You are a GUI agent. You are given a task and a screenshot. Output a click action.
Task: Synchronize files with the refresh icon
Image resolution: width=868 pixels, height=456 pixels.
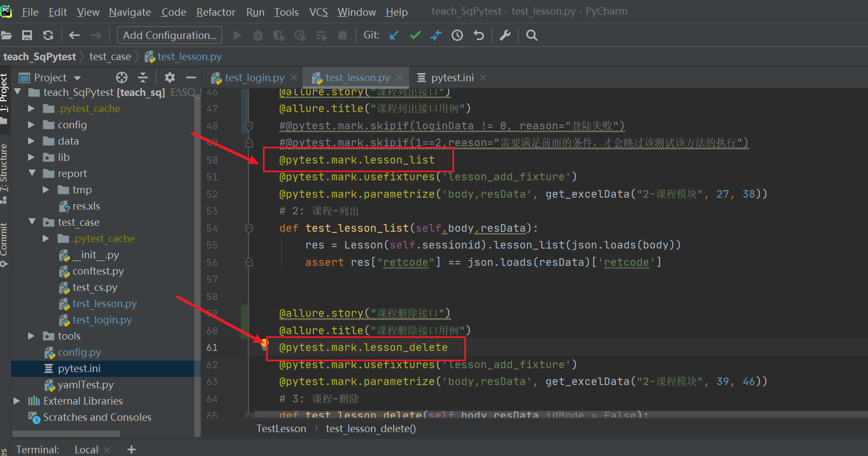[x=48, y=35]
